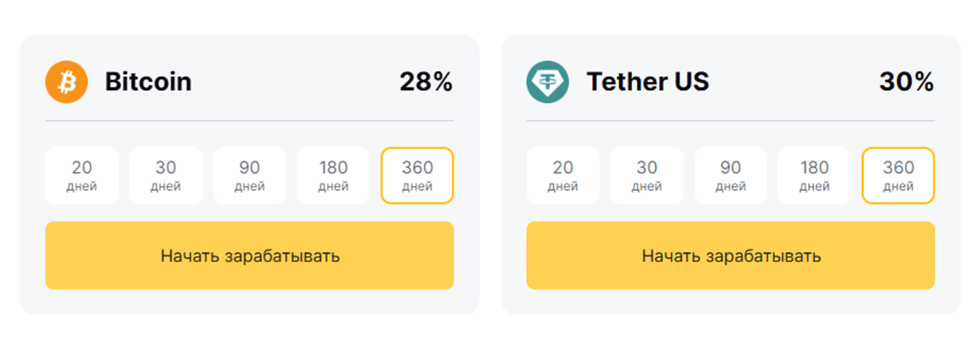Viewport: 980px width, 339px height.
Task: Select 180 days term for Tether US
Action: coord(815,176)
